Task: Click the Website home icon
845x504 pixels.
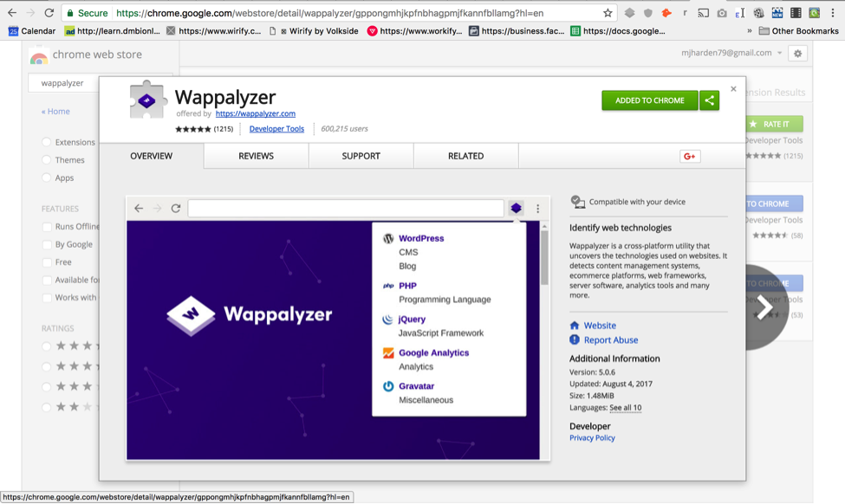Action: (x=575, y=326)
